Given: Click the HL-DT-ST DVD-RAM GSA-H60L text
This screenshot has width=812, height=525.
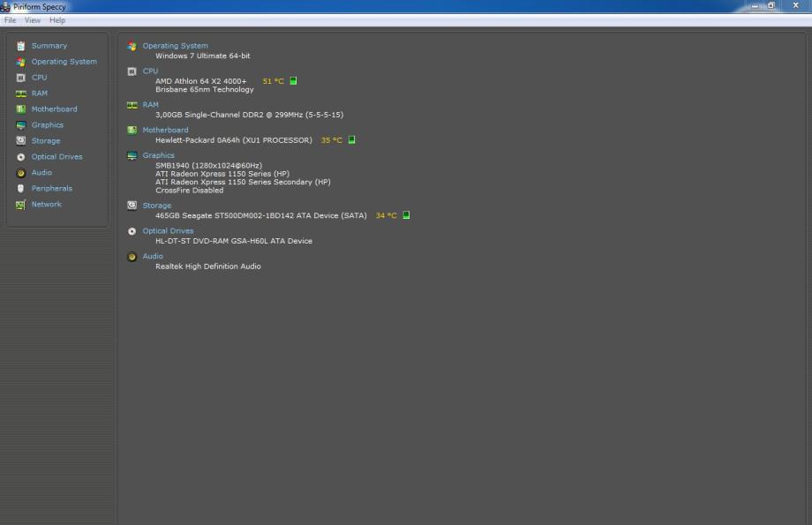Looking at the screenshot, I should click(234, 241).
